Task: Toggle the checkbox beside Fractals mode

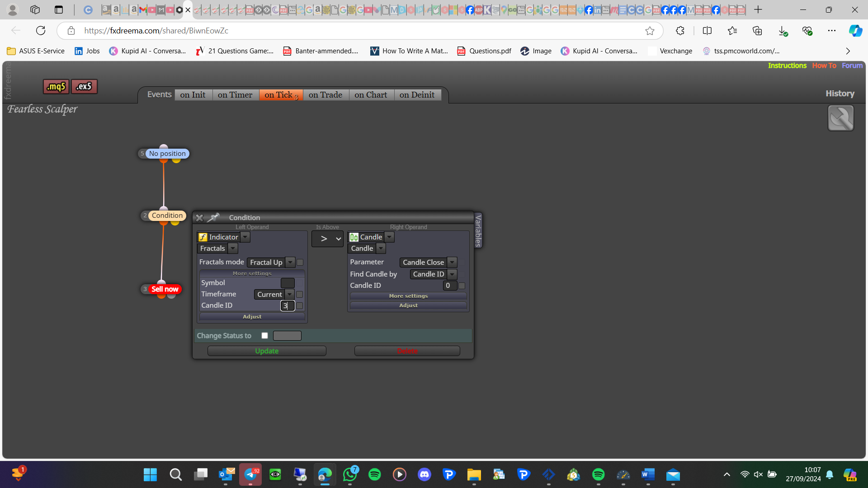Action: click(300, 263)
